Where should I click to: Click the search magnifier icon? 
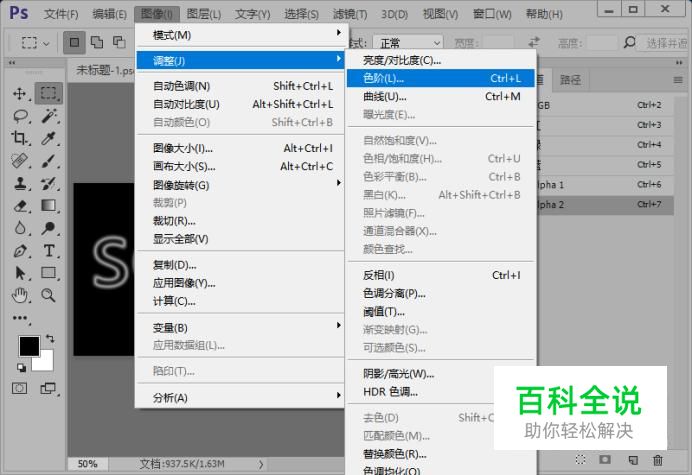click(x=629, y=42)
